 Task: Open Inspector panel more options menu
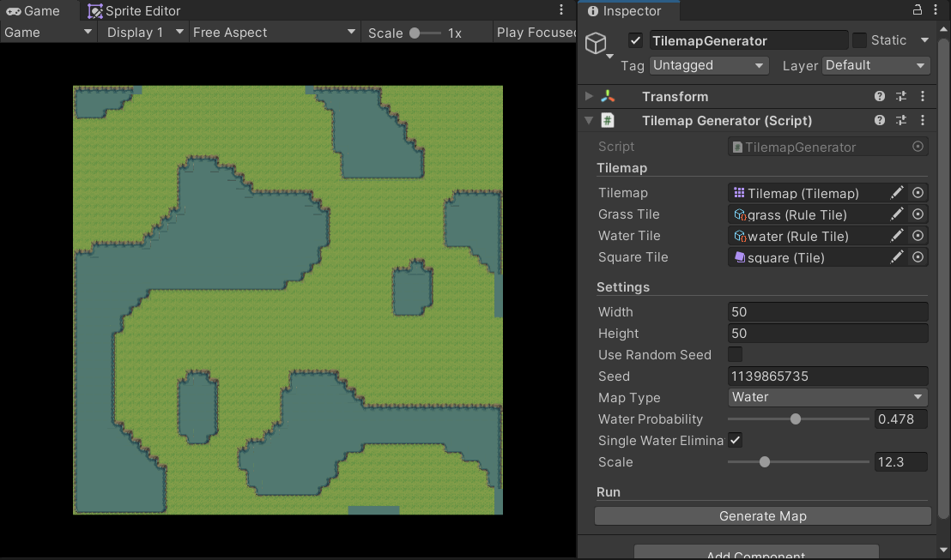coord(936,9)
